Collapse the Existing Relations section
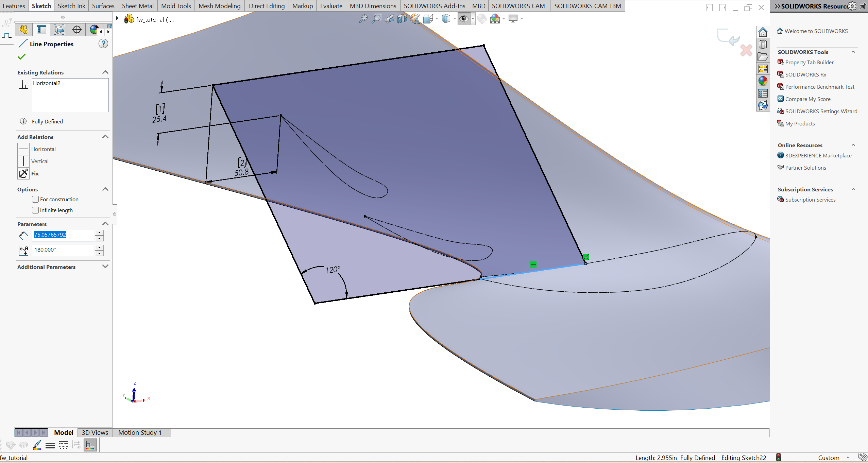This screenshot has height=463, width=868. [x=105, y=72]
